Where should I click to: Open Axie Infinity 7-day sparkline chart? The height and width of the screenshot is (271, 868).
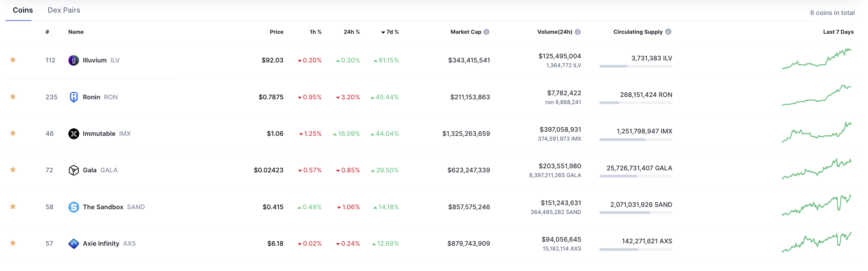pos(816,242)
